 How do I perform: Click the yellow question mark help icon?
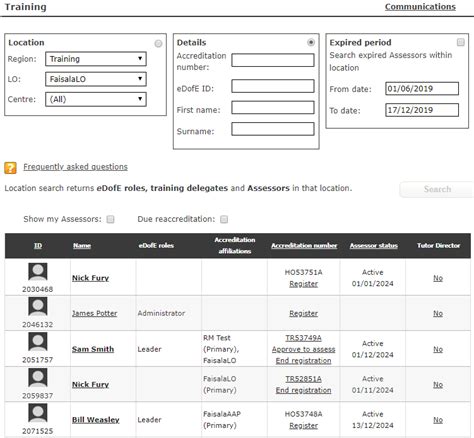pos(10,168)
